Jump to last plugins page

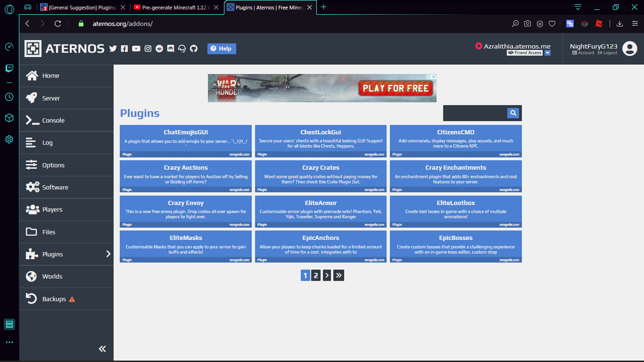[x=339, y=276]
